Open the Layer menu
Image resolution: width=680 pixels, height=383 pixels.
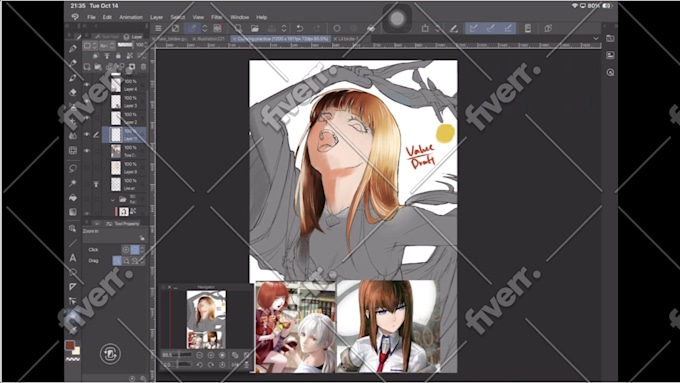click(x=156, y=17)
